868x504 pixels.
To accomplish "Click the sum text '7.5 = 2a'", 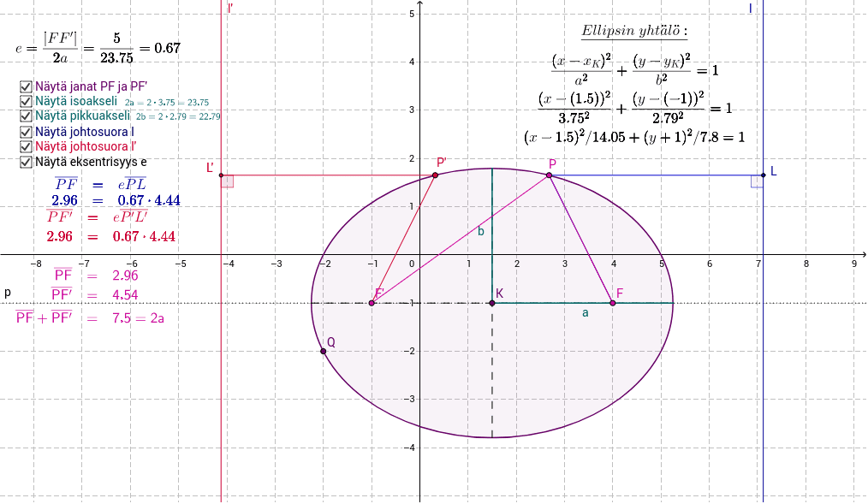I will (139, 318).
